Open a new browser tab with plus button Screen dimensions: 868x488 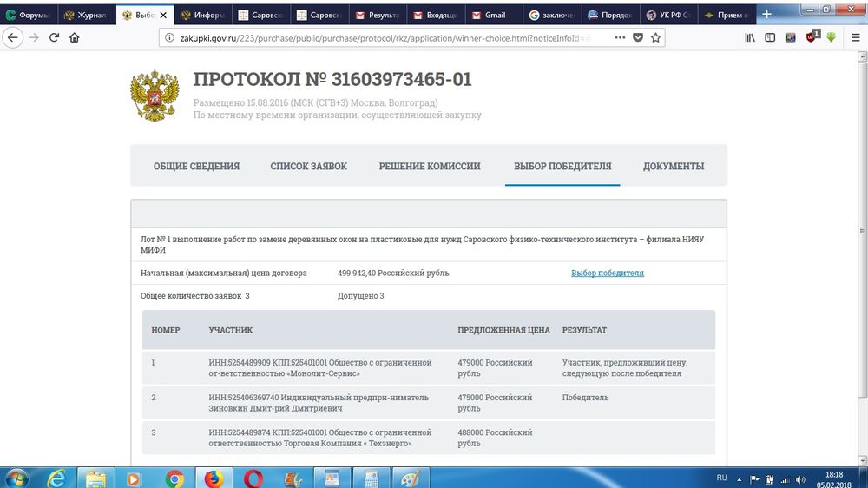pos(766,15)
